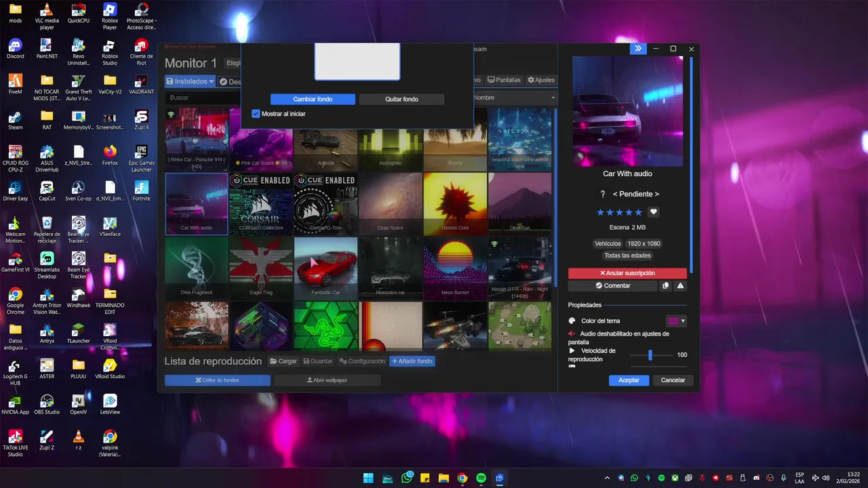Click Aceptar to confirm
Screen dimensions: 868x488
[x=629, y=380]
